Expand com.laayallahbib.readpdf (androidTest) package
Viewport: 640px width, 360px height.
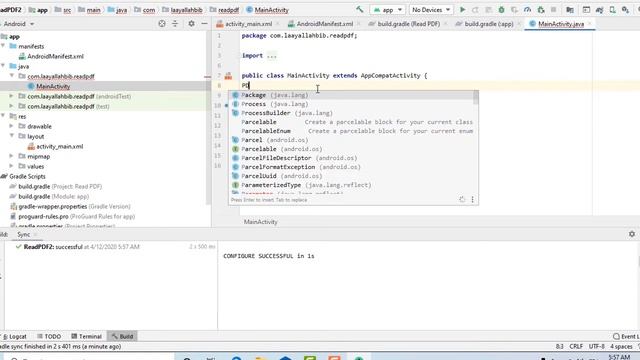(x=11, y=96)
